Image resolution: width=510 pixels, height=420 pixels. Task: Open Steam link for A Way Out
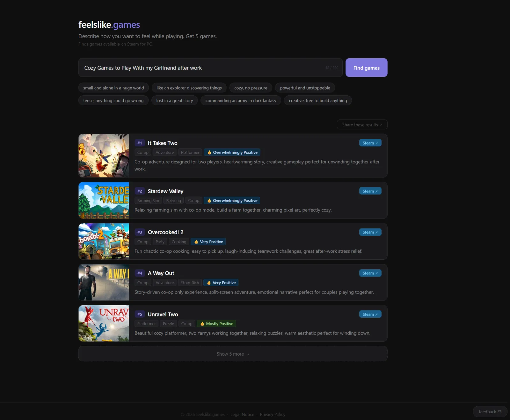pos(370,273)
